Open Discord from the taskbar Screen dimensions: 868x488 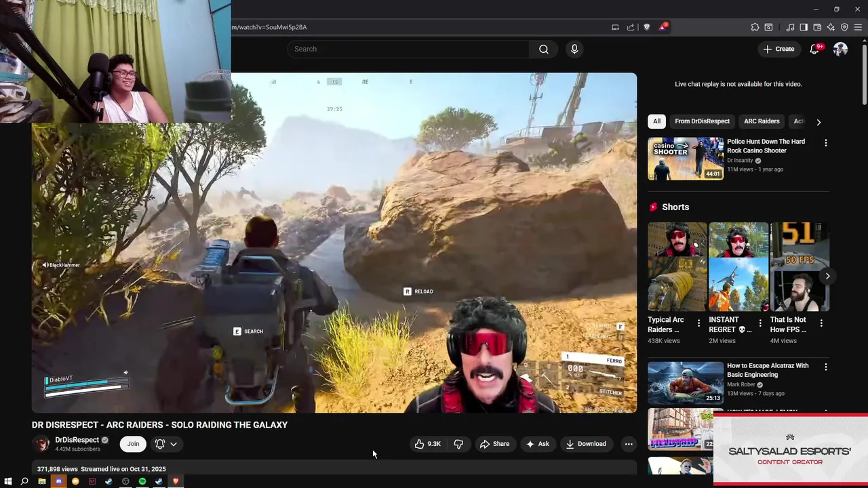(x=58, y=481)
